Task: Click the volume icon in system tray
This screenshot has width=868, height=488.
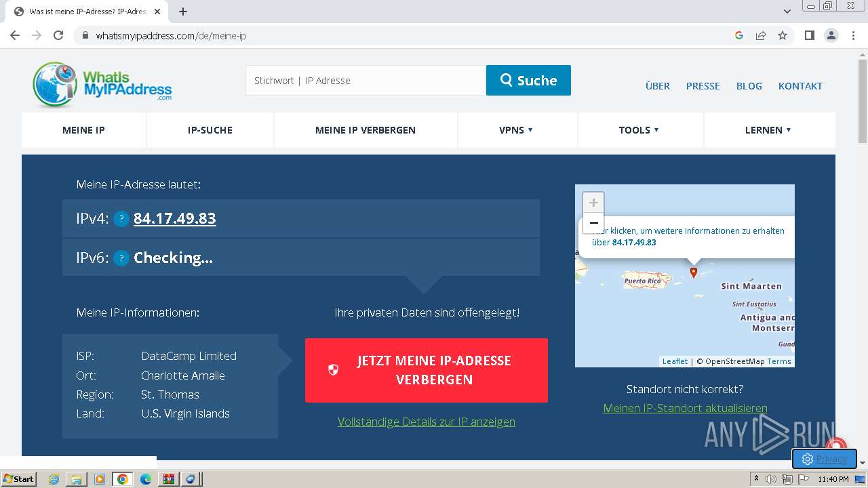Action: point(771,479)
